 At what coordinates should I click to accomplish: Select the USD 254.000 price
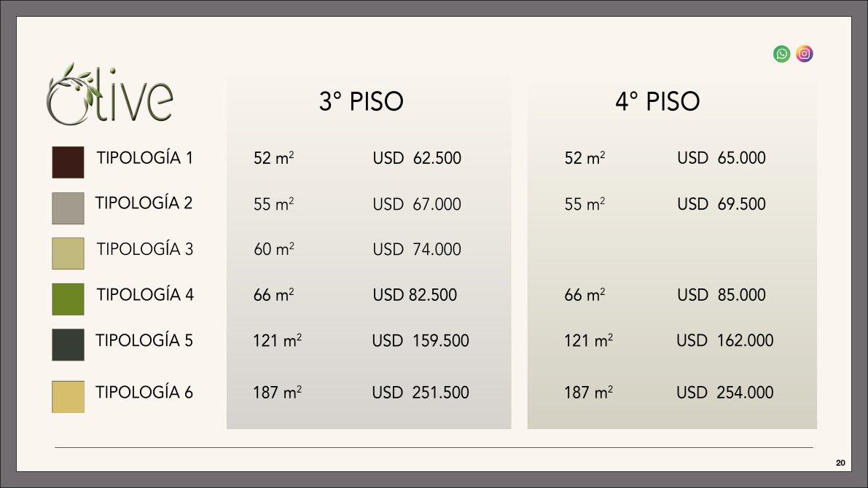point(724,393)
